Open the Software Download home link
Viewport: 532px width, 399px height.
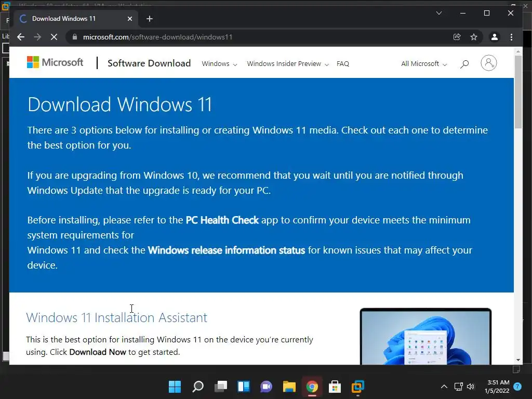pos(149,63)
